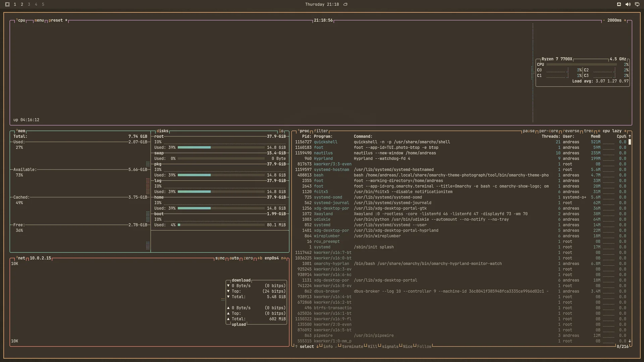Screen dimensions: 644x362
Task: Click the plus to increase update interval
Action: pos(625,20)
